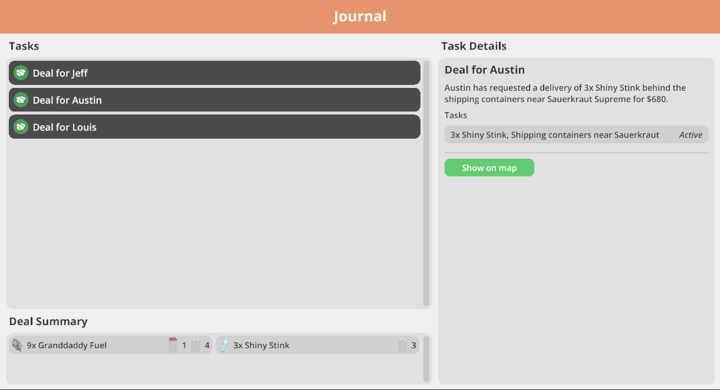720x390 pixels.
Task: Click the Tasks list scrollbar
Action: (426, 183)
